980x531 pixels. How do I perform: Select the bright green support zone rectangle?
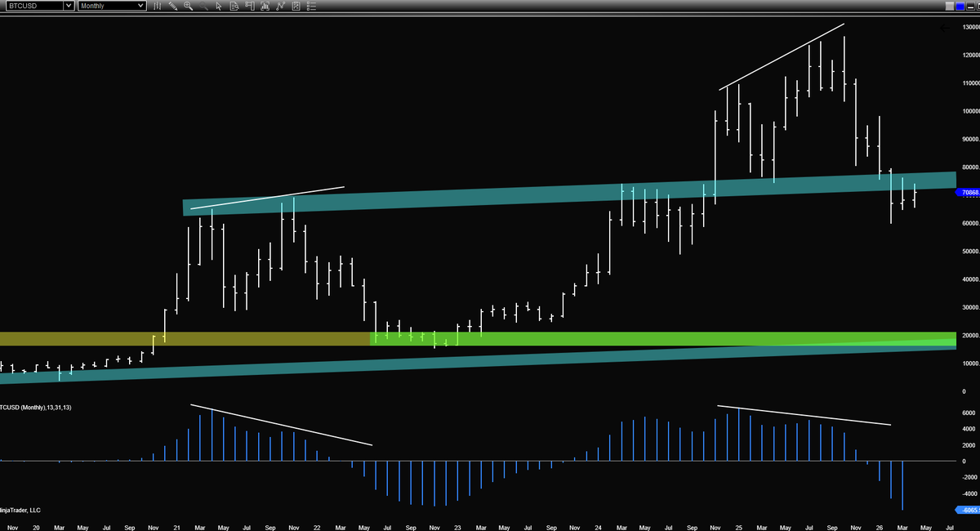(x=662, y=338)
